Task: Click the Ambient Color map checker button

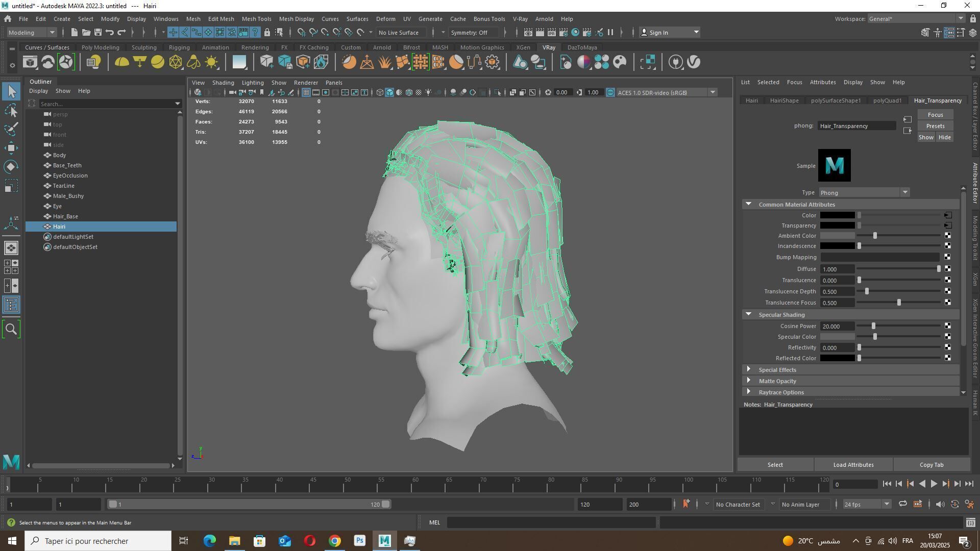Action: pos(948,236)
